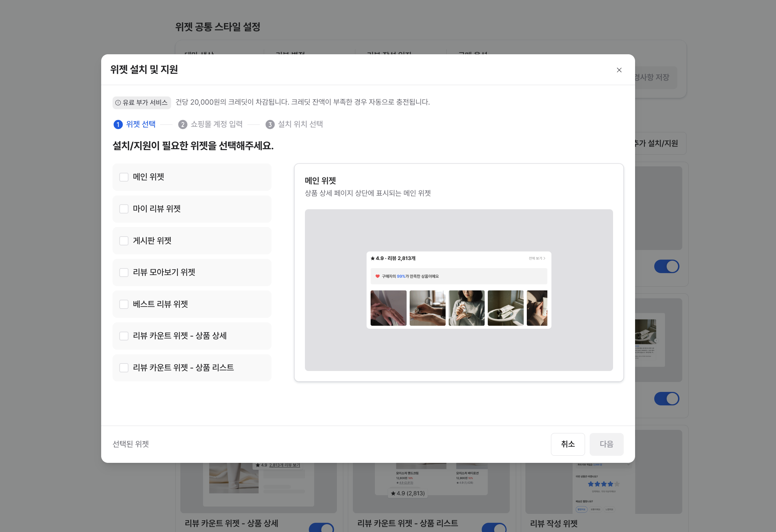Check the 메인 위젯 checkbox

click(124, 177)
